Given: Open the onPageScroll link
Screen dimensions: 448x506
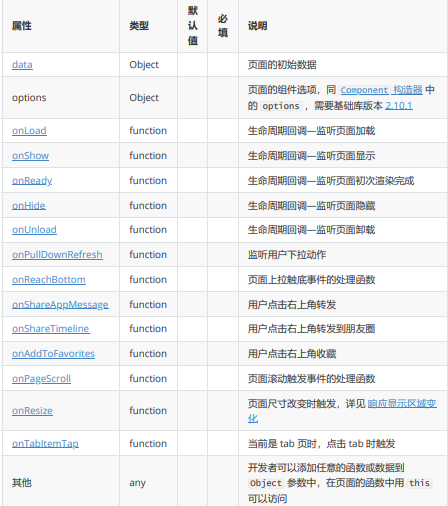Looking at the screenshot, I should [41, 378].
